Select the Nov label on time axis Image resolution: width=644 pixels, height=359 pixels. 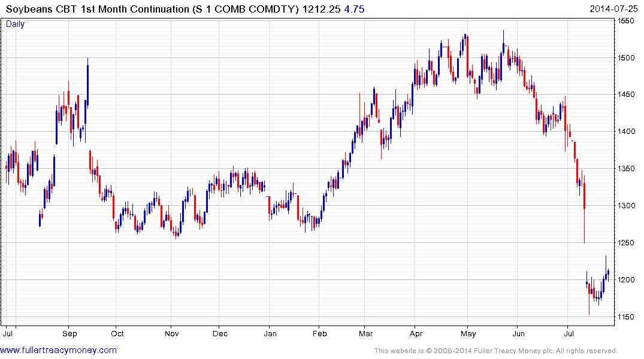(x=172, y=333)
